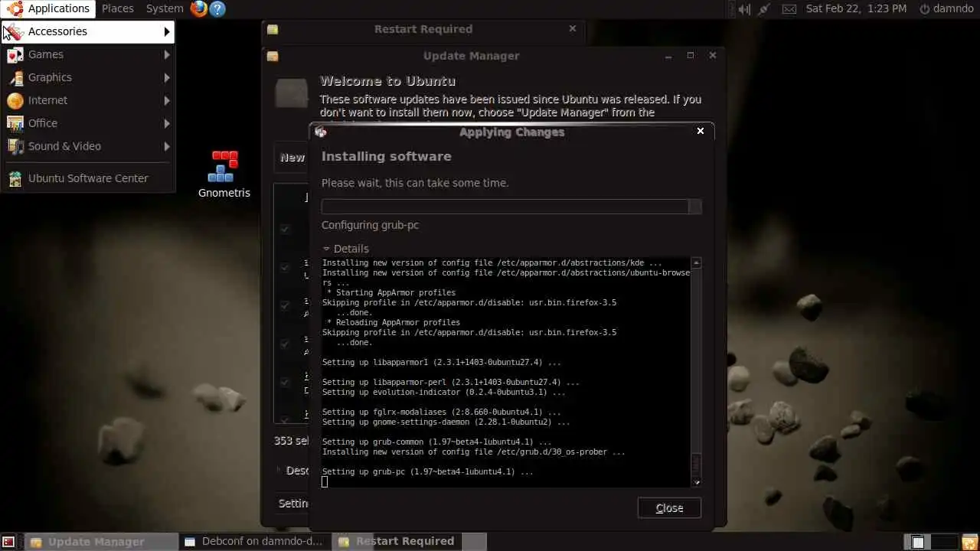
Task: Select Ubuntu Software Center menu entry
Action: point(88,178)
